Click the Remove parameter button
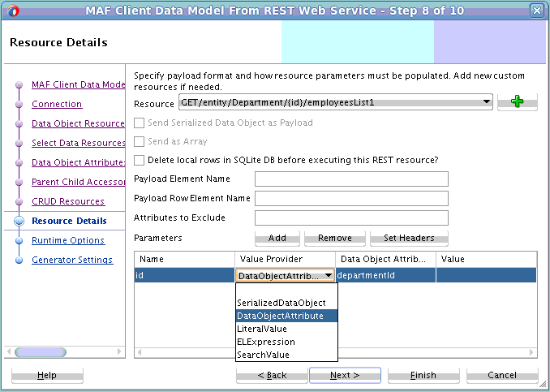 (335, 239)
